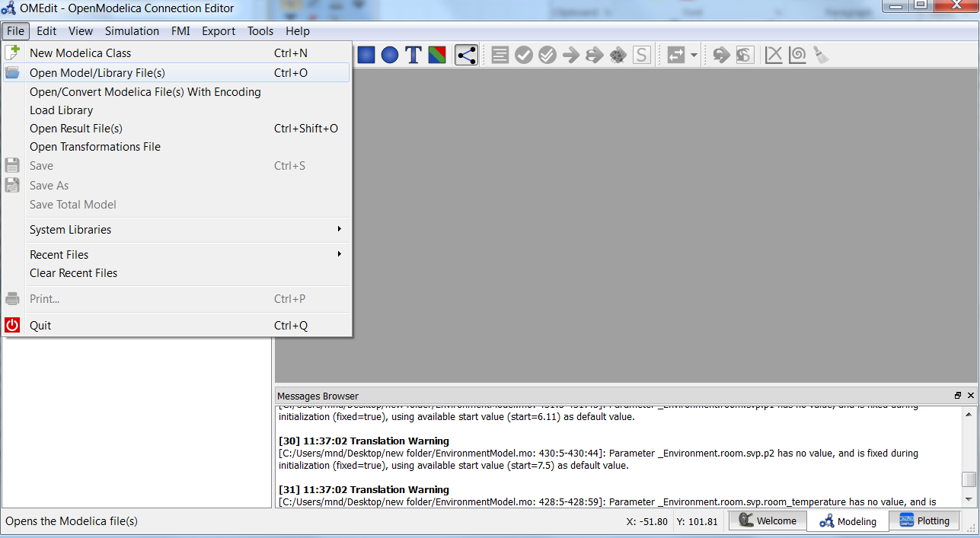Open the Edit menu
This screenshot has width=980, height=538.
click(46, 31)
